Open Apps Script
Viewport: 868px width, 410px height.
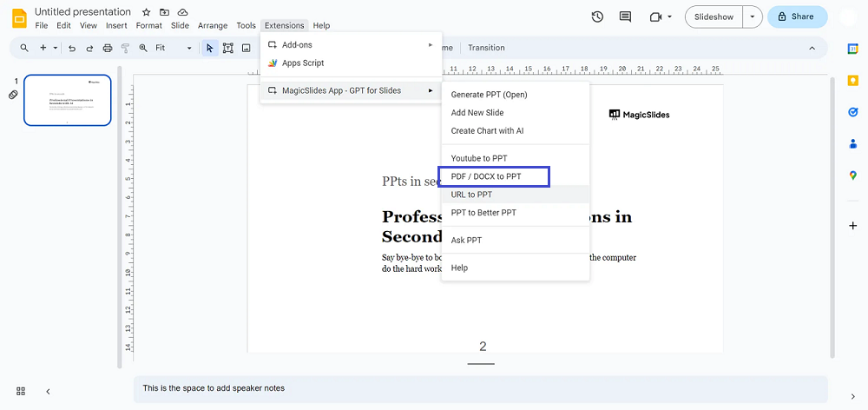[x=352, y=63]
